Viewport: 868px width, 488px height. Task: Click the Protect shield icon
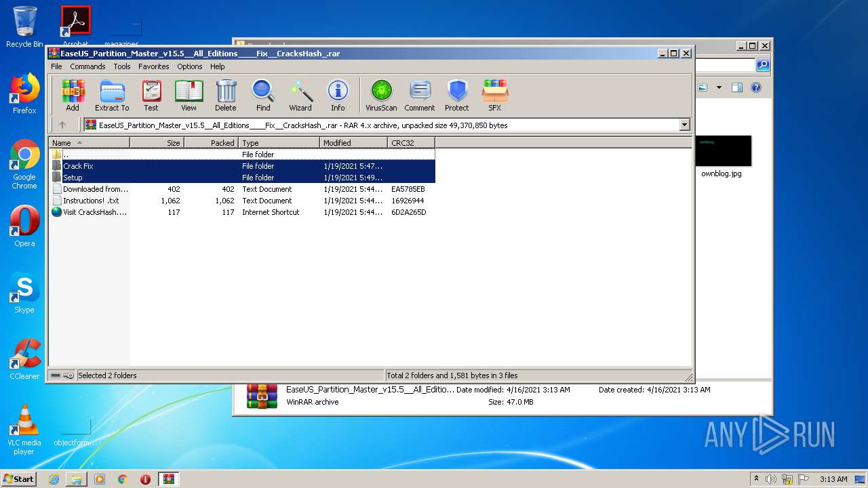pos(457,95)
